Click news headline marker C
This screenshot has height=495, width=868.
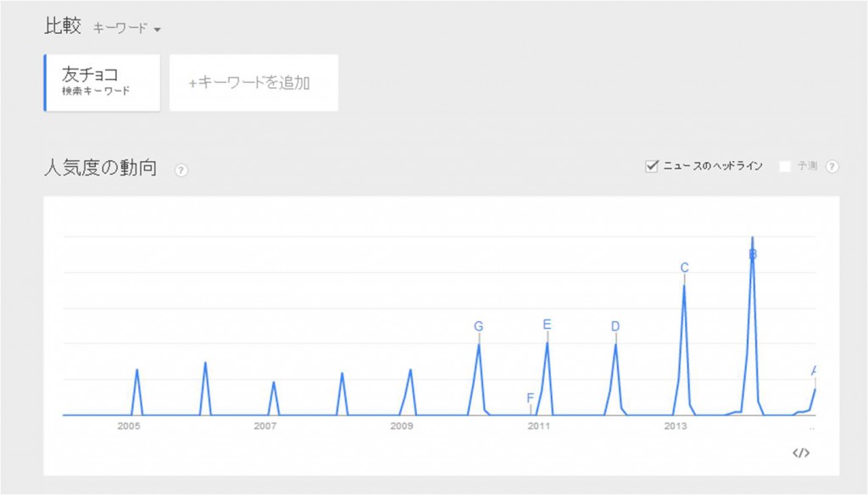[x=684, y=268]
